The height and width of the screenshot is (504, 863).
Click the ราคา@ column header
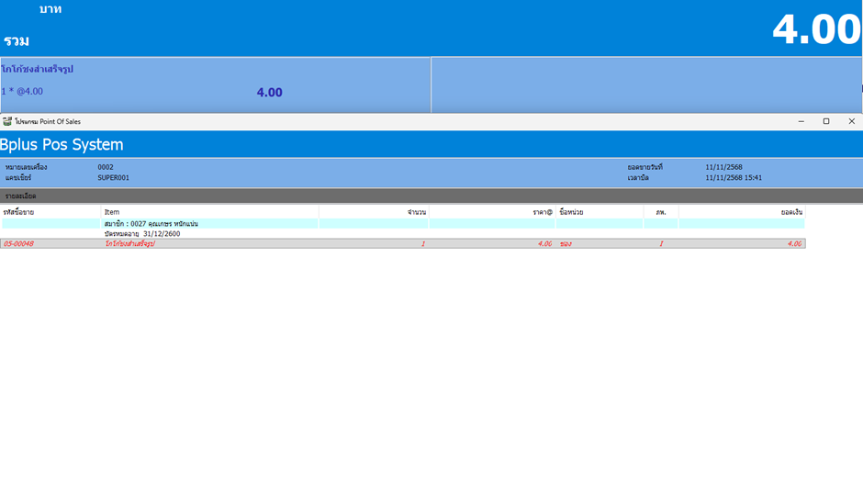(x=543, y=212)
